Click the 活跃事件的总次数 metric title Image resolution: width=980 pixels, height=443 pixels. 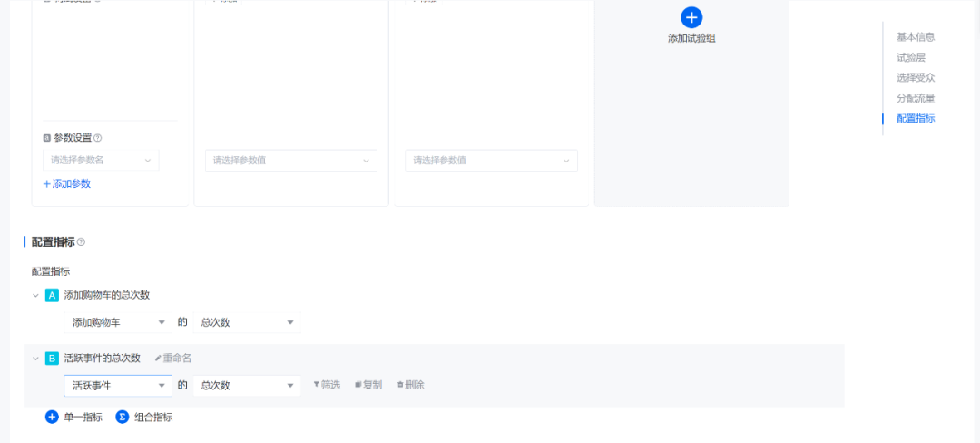point(102,359)
